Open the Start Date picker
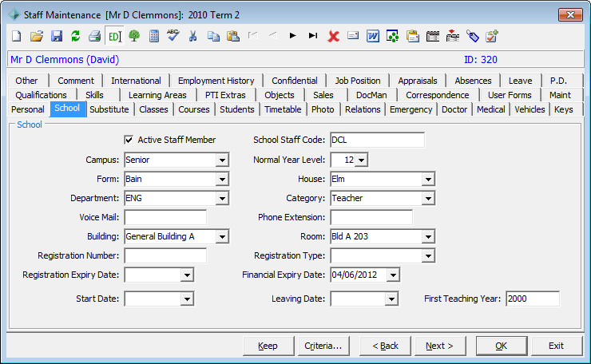Viewport: 591px width, 364px height. (x=187, y=299)
